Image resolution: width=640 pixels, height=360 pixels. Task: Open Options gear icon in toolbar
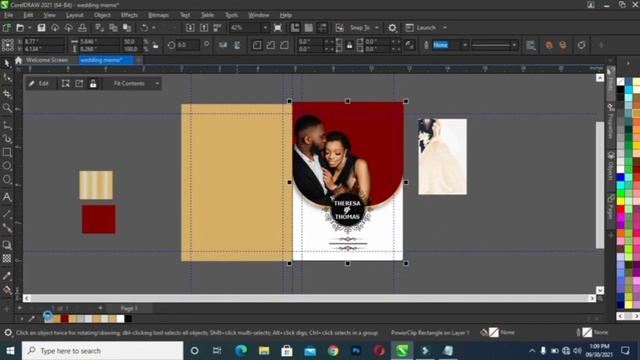coord(392,28)
